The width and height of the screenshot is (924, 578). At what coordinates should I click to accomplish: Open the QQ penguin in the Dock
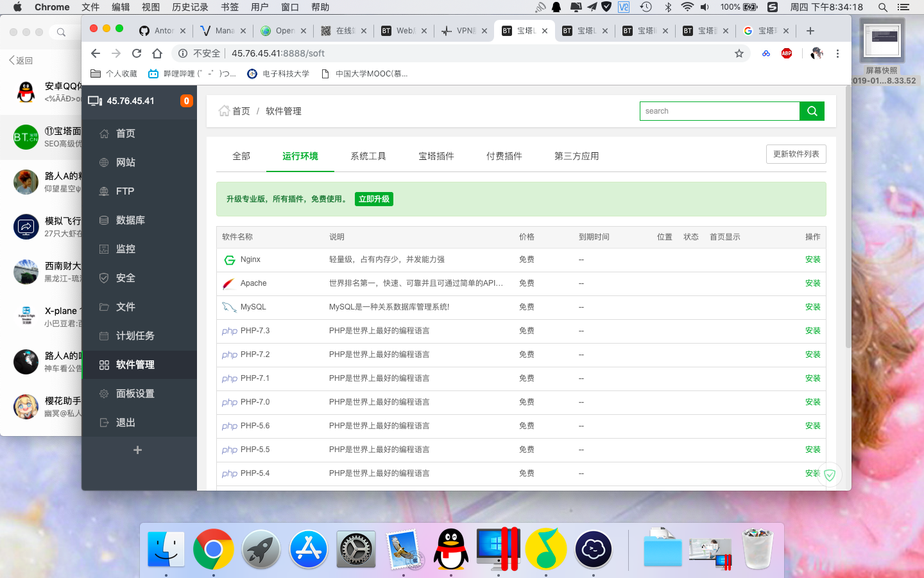tap(451, 549)
